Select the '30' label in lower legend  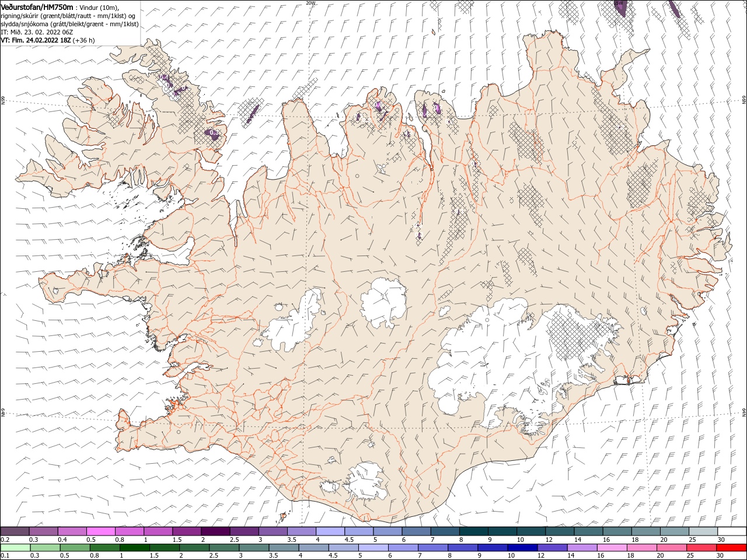[x=720, y=555]
